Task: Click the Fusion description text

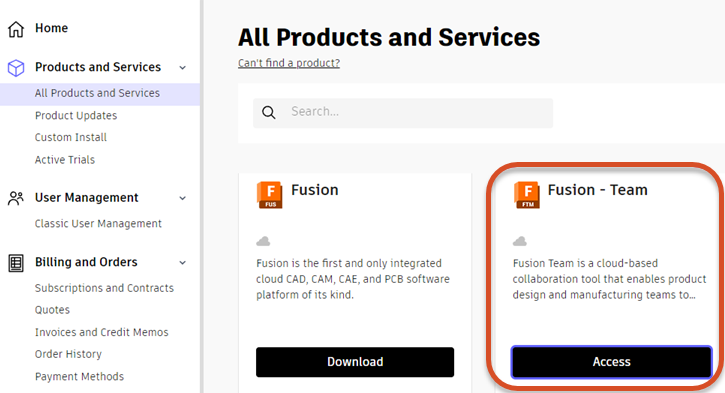Action: pos(353,279)
